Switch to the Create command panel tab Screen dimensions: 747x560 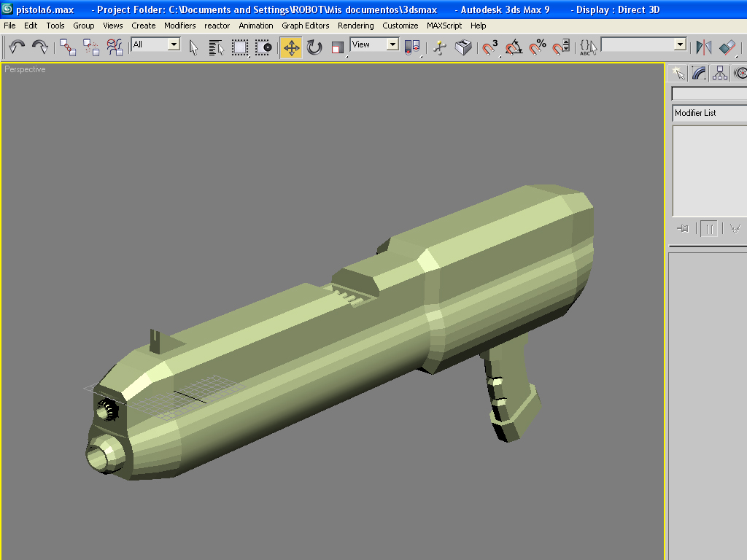tap(677, 73)
